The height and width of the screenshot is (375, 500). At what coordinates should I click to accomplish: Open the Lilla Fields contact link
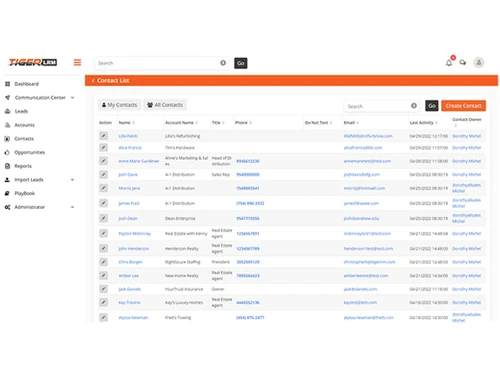(128, 136)
